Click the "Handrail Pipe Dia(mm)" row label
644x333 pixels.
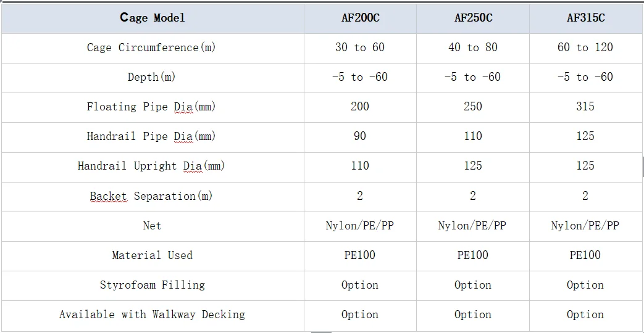pyautogui.click(x=151, y=136)
